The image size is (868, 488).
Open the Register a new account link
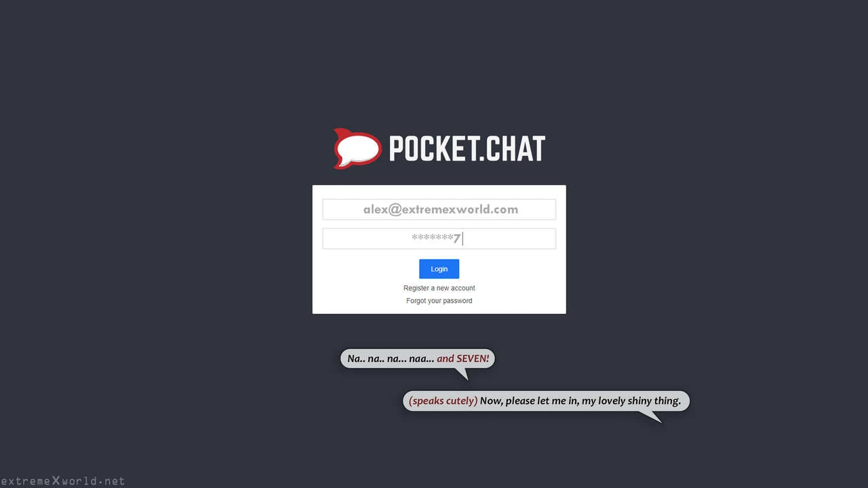(439, 288)
